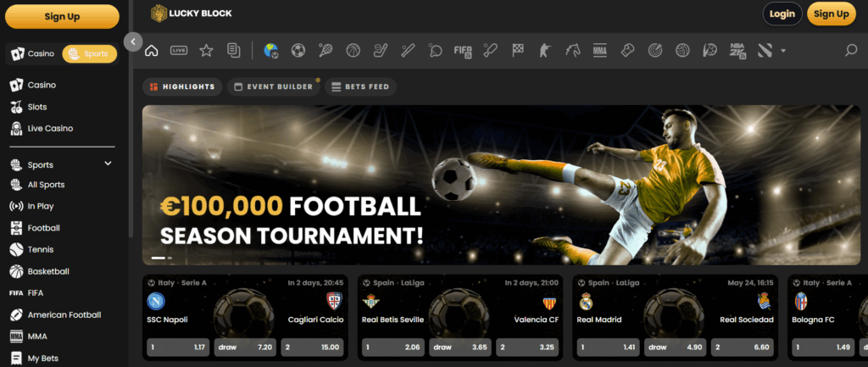Select the tennis racket icon

click(325, 50)
